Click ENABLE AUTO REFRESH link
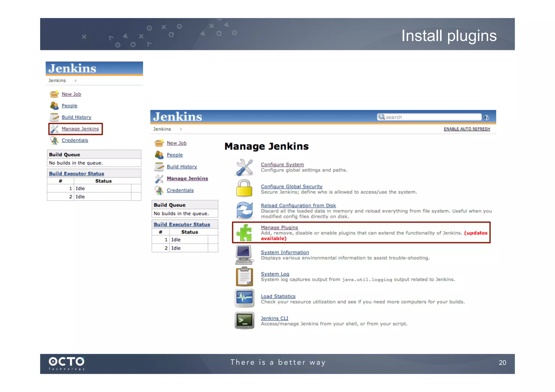This screenshot has height=392, width=555. point(467,129)
